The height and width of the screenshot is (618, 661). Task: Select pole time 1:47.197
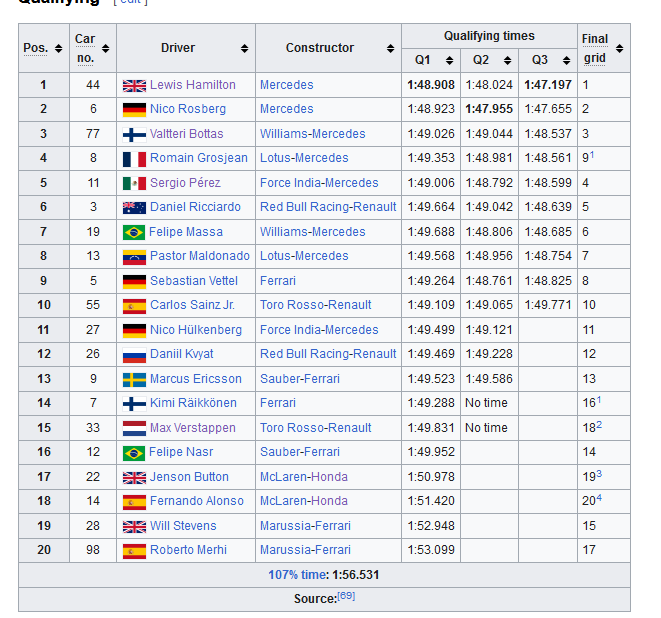(548, 85)
